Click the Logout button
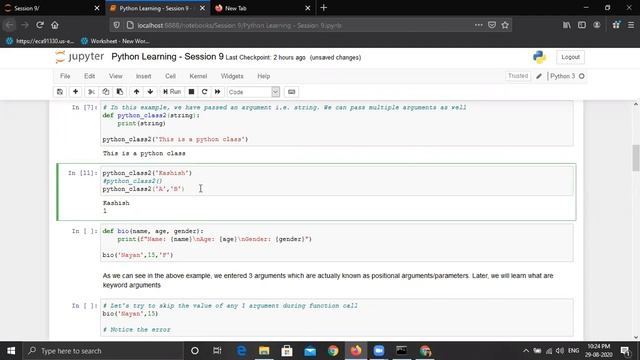This screenshot has height=360, width=640. (570, 57)
